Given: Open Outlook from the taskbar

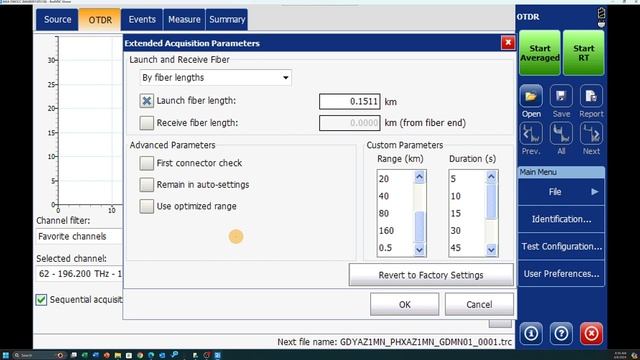Looking at the screenshot, I should pyautogui.click(x=162, y=355).
